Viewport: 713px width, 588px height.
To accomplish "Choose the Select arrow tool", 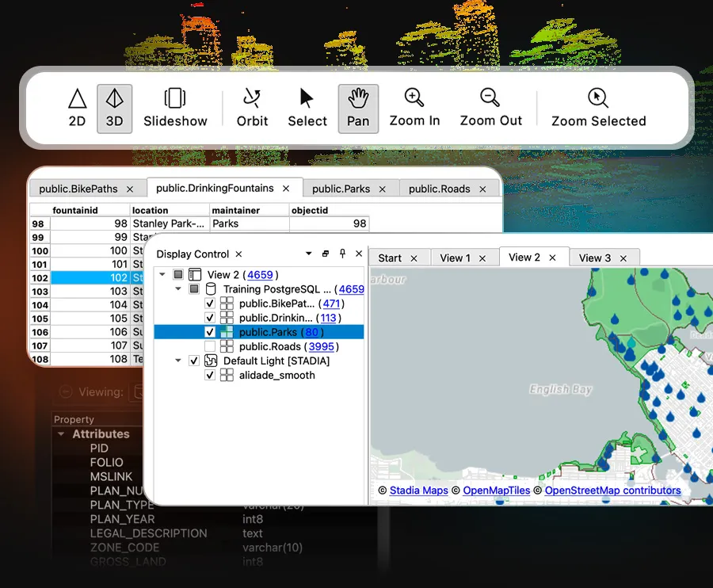I will point(307,109).
